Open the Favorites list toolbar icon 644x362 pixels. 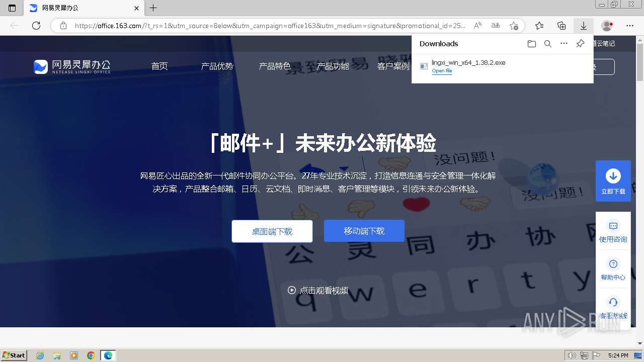[x=539, y=26]
